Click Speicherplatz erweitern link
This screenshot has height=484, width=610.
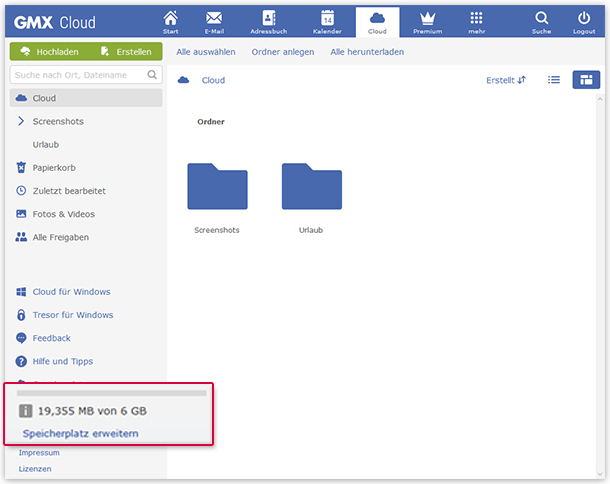[81, 433]
